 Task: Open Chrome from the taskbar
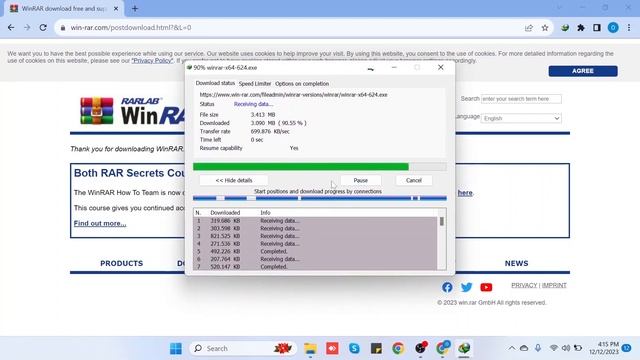(x=398, y=349)
